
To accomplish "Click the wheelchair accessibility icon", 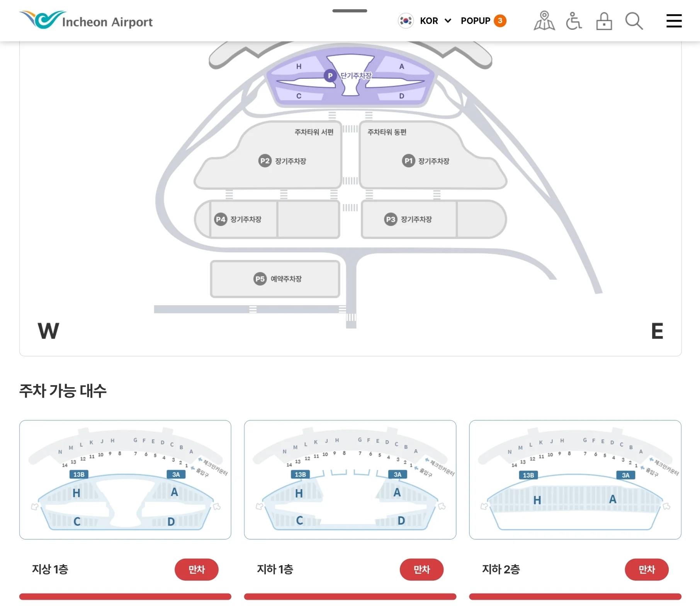I will point(574,21).
